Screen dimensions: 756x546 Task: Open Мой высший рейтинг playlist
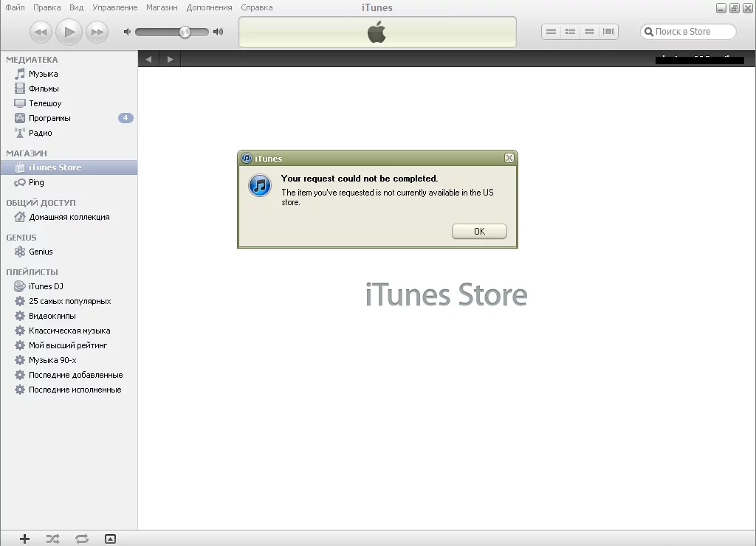[x=69, y=345]
